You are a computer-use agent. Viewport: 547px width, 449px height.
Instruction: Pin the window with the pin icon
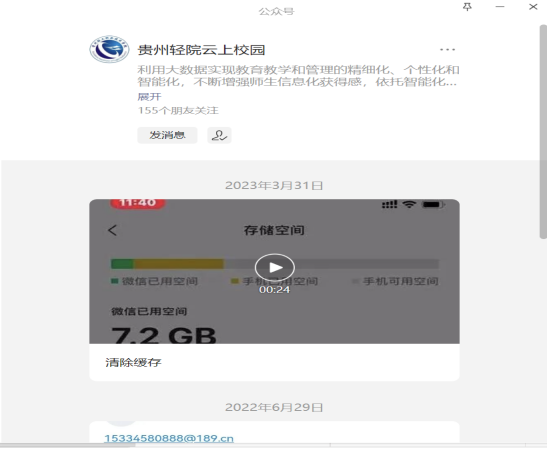(467, 7)
